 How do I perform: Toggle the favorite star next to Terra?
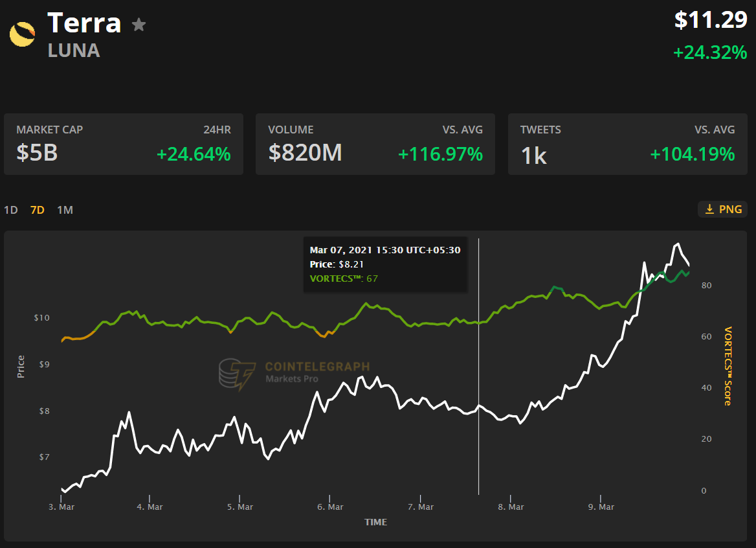tap(139, 25)
